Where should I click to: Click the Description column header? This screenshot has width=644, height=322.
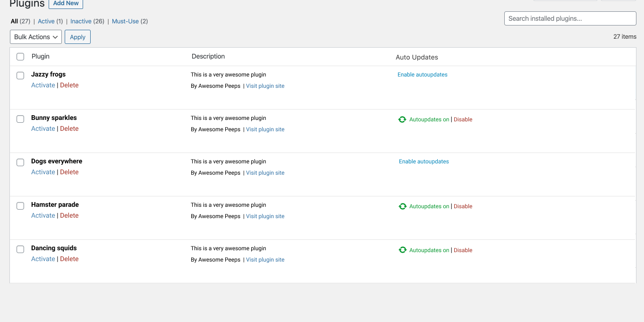click(208, 56)
